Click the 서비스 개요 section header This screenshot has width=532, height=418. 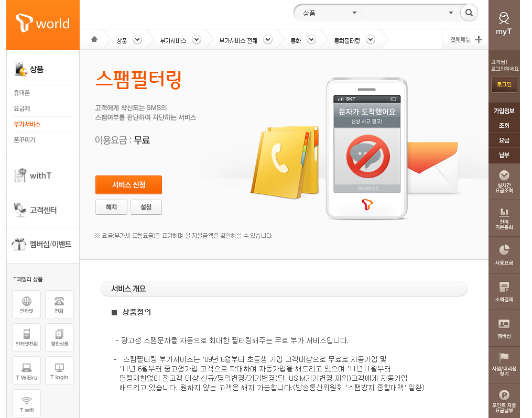(x=284, y=289)
